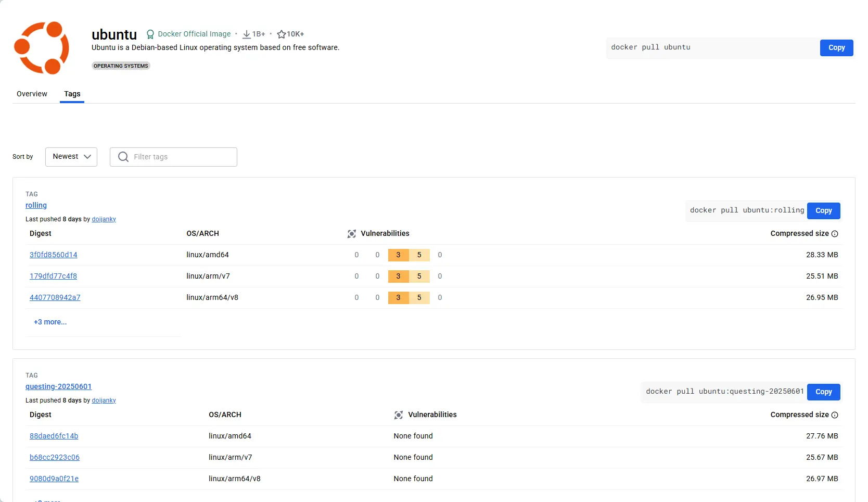Open digest 3f0fd8560d14 link
The image size is (868, 502).
click(54, 255)
